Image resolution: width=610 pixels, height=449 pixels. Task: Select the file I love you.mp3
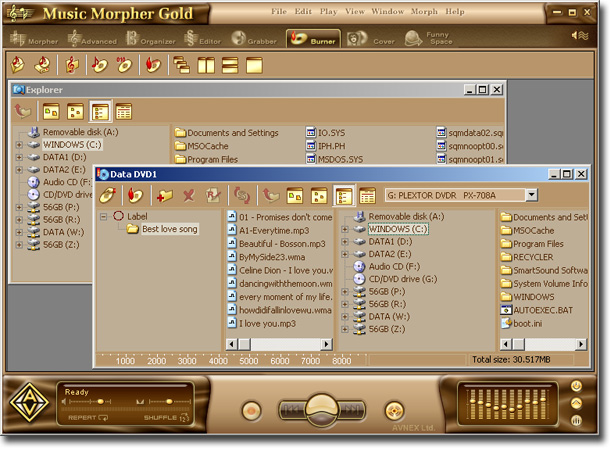266,324
